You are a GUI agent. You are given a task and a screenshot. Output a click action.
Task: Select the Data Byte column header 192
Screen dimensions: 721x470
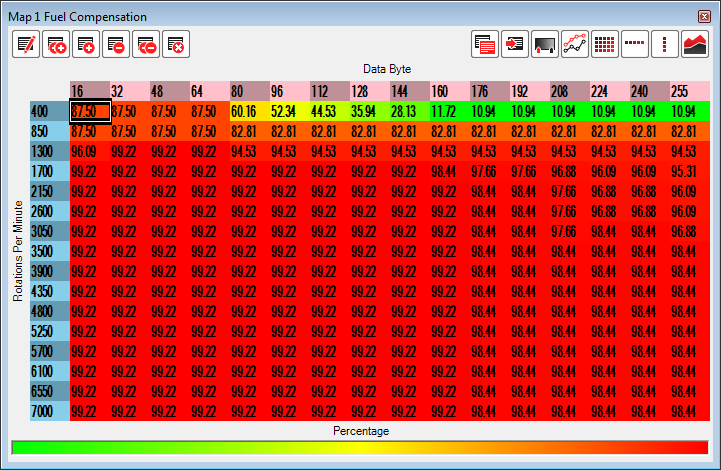pyautogui.click(x=530, y=91)
